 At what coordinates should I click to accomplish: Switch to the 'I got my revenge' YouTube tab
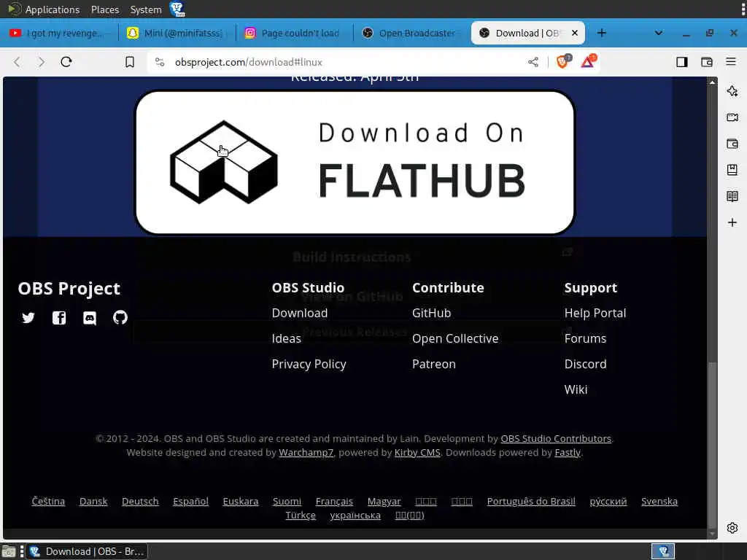pyautogui.click(x=57, y=33)
